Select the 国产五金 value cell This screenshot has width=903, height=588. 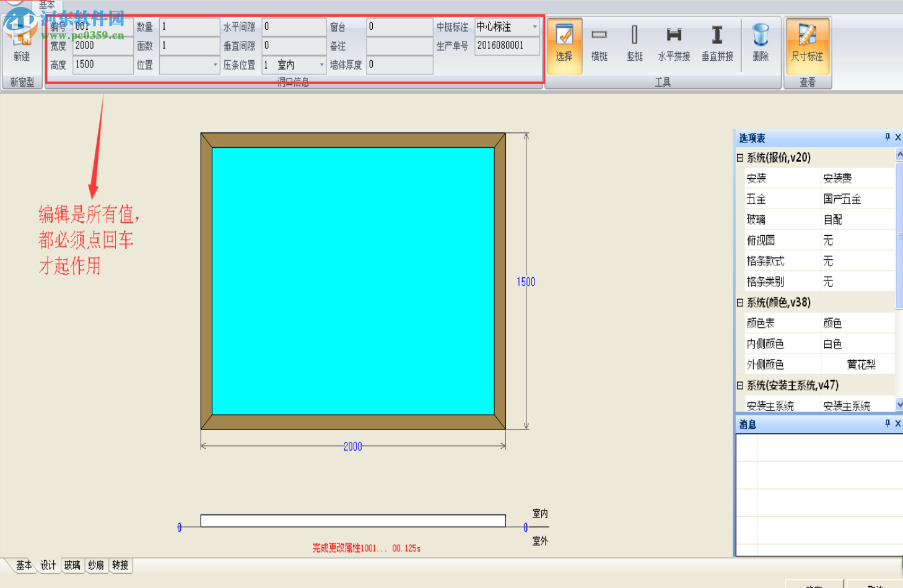click(x=858, y=199)
